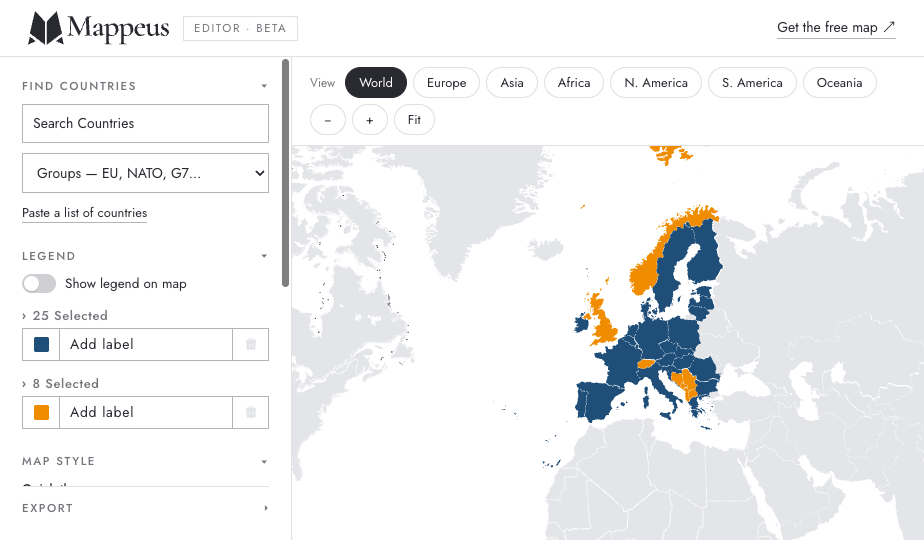The height and width of the screenshot is (540, 924).
Task: Collapse the Map Style section
Action: (x=264, y=462)
